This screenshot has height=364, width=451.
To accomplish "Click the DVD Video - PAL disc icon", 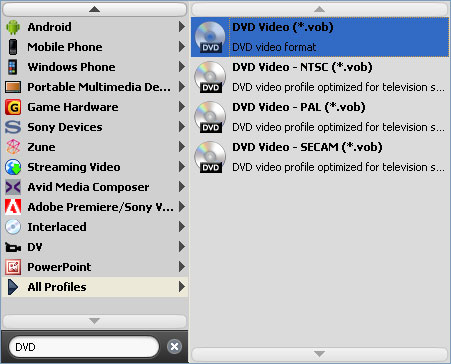I will pyautogui.click(x=210, y=117).
